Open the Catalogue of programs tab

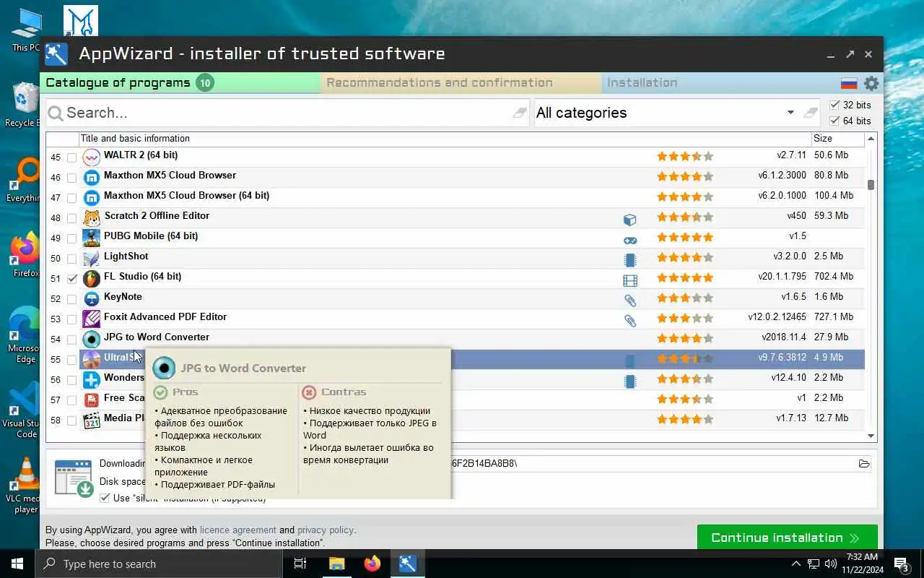click(x=180, y=82)
